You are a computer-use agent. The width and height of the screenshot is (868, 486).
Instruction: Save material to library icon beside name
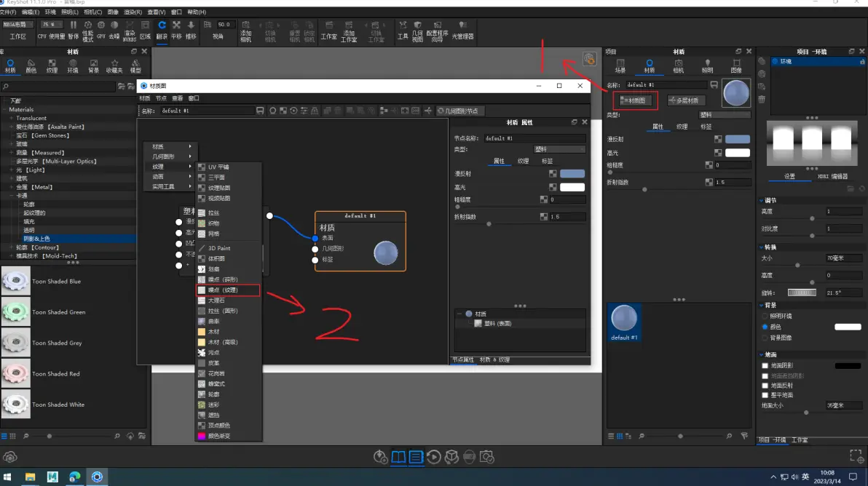coord(714,84)
